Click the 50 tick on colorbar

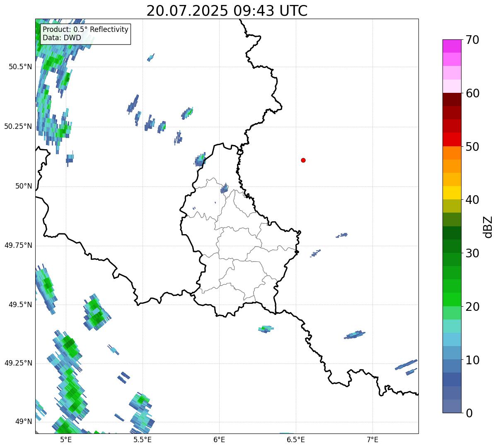[x=472, y=147]
